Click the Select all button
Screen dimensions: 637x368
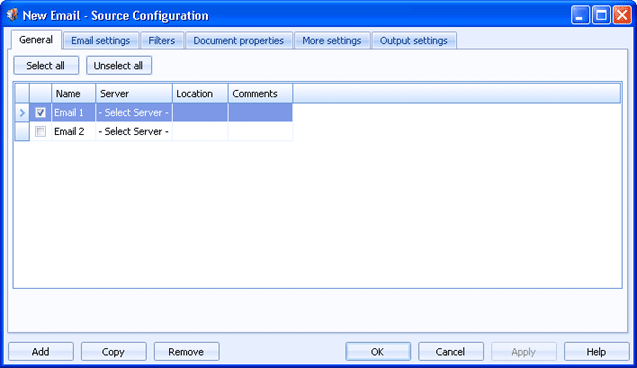[x=46, y=65]
